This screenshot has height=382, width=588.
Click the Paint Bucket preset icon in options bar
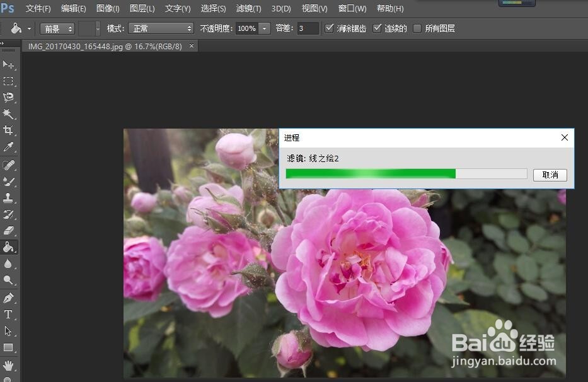pyautogui.click(x=16, y=28)
